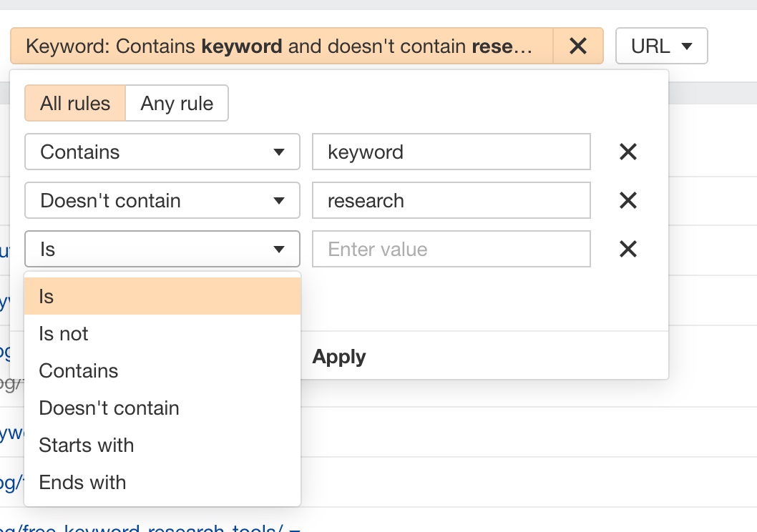Remove the Keyword filter chip

pyautogui.click(x=577, y=46)
